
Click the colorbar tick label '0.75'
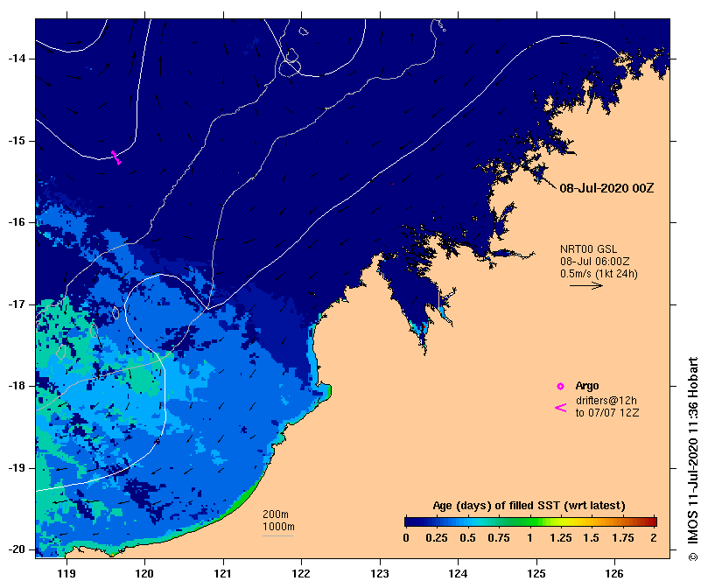(x=499, y=538)
